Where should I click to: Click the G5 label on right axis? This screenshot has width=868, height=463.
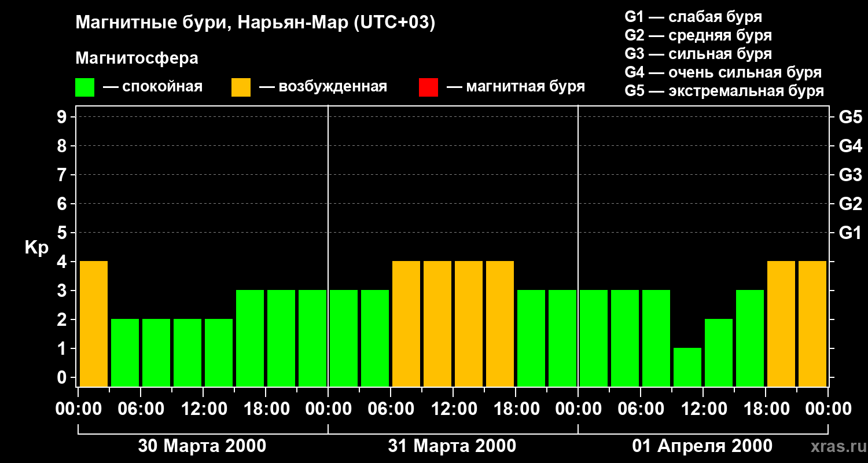coord(850,117)
